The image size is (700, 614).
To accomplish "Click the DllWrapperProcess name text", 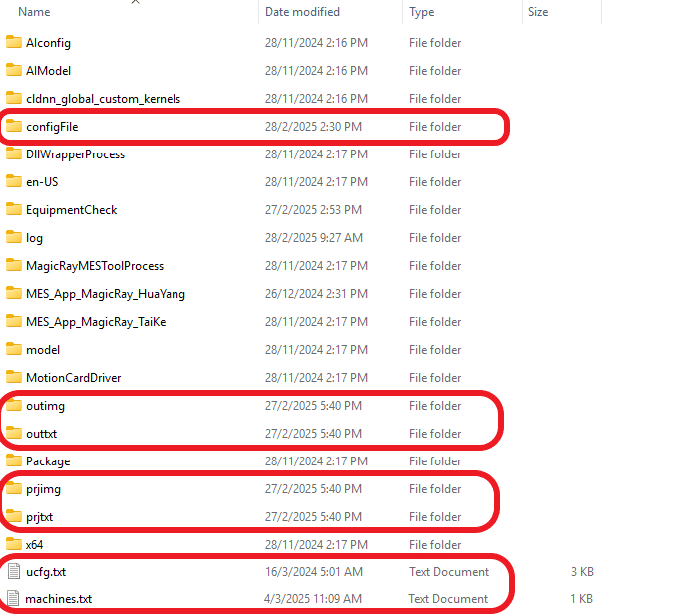I will [75, 154].
